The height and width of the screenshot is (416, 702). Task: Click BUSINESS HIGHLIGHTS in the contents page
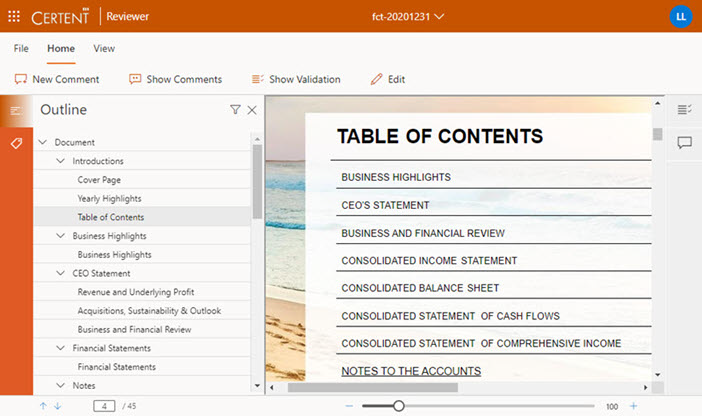click(x=396, y=177)
